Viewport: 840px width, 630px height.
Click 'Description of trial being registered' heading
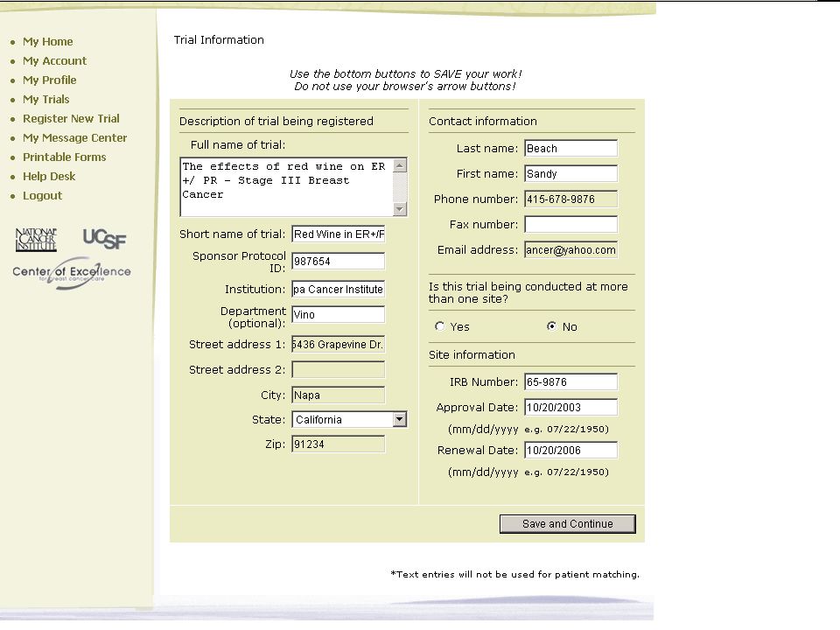[x=276, y=122]
